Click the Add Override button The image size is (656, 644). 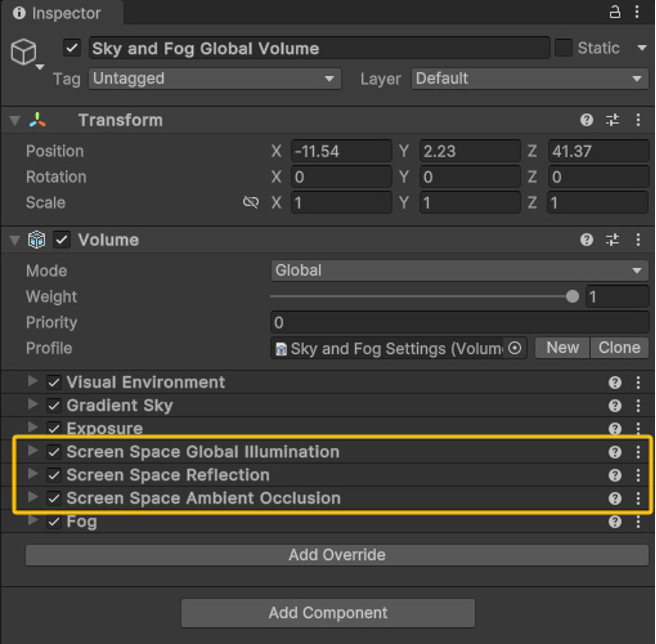(x=337, y=555)
